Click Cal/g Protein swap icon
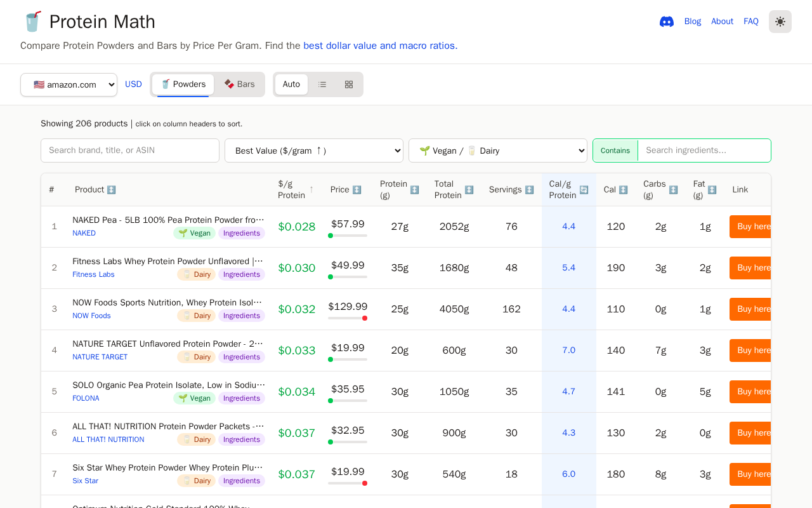This screenshot has width=812, height=508. point(584,190)
